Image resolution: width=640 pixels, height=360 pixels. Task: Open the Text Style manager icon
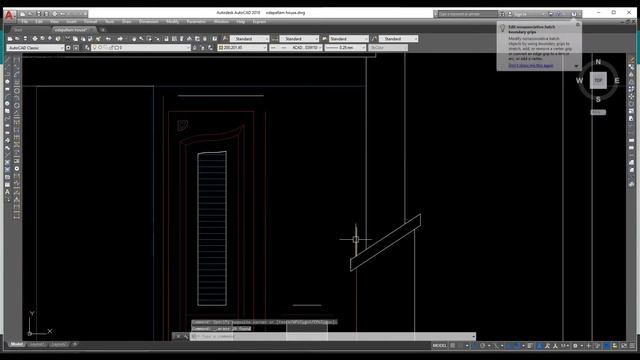[x=225, y=39]
